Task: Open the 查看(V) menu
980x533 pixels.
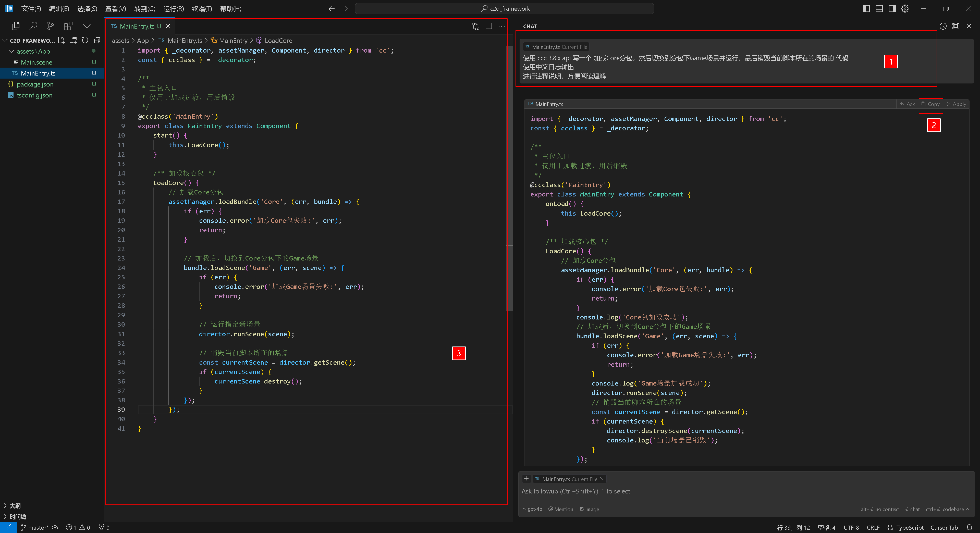Action: 116,8
